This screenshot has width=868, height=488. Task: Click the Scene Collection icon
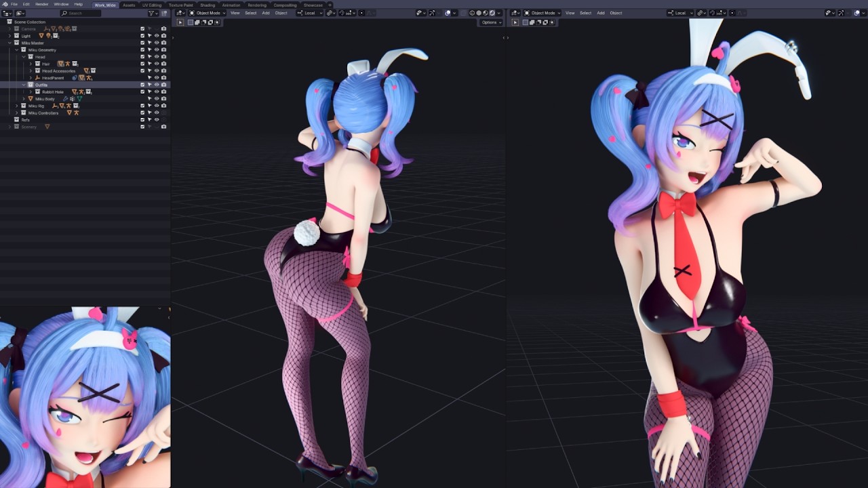click(9, 22)
